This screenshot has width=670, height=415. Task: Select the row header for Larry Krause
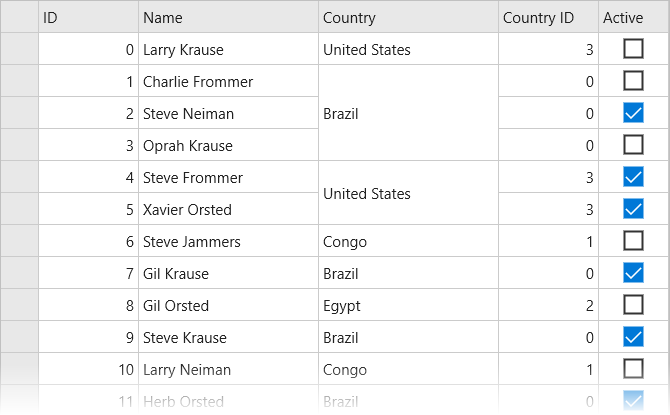tap(19, 49)
